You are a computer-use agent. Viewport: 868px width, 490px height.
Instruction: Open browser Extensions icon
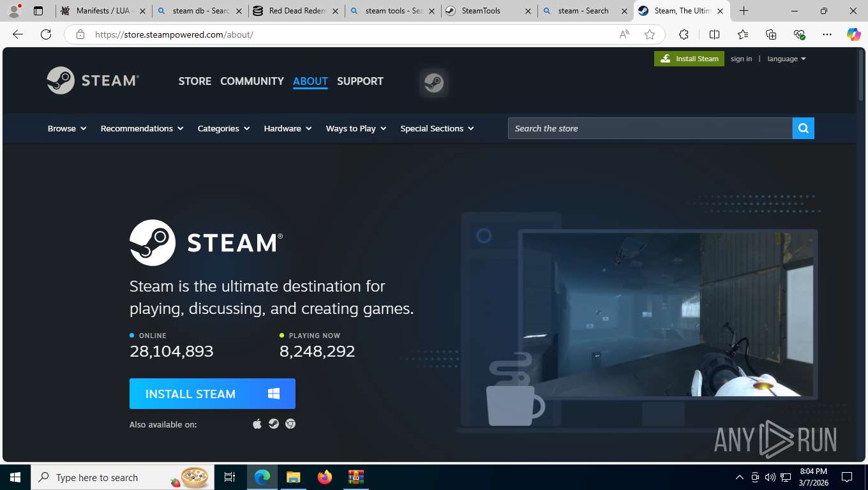click(684, 34)
